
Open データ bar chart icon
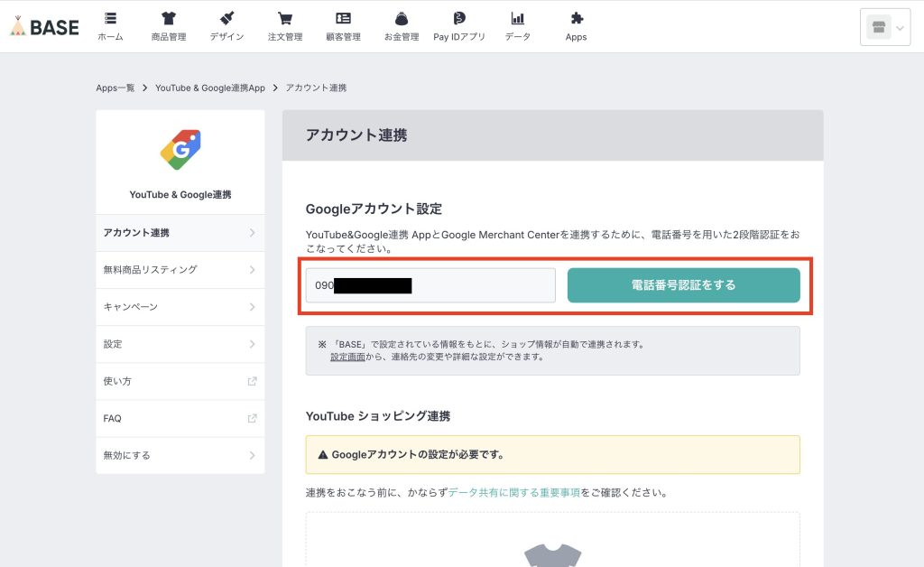[517, 18]
